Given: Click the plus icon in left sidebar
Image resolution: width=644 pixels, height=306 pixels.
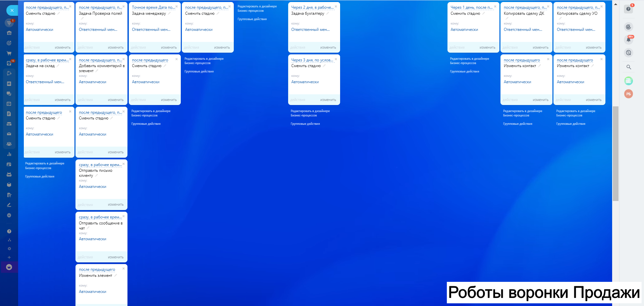Looking at the screenshot, I should (9, 257).
